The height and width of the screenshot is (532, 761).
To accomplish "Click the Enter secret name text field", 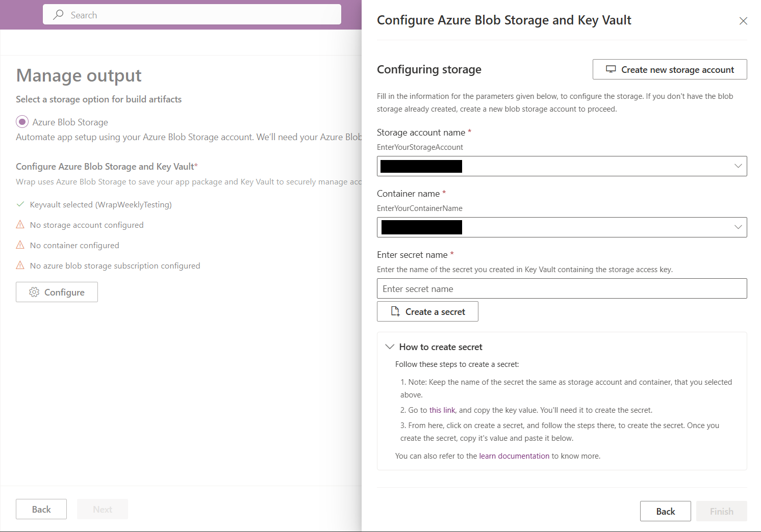I will tap(562, 289).
